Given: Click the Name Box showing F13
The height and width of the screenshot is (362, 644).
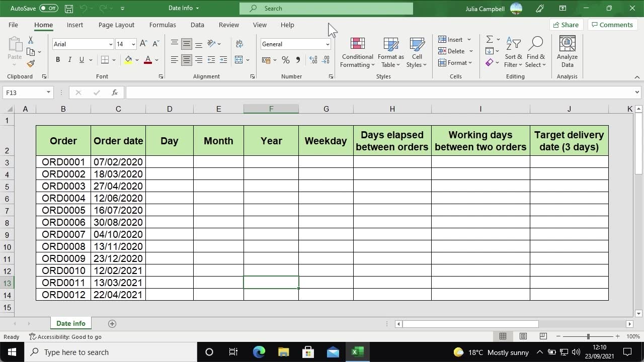Looking at the screenshot, I should [28, 93].
